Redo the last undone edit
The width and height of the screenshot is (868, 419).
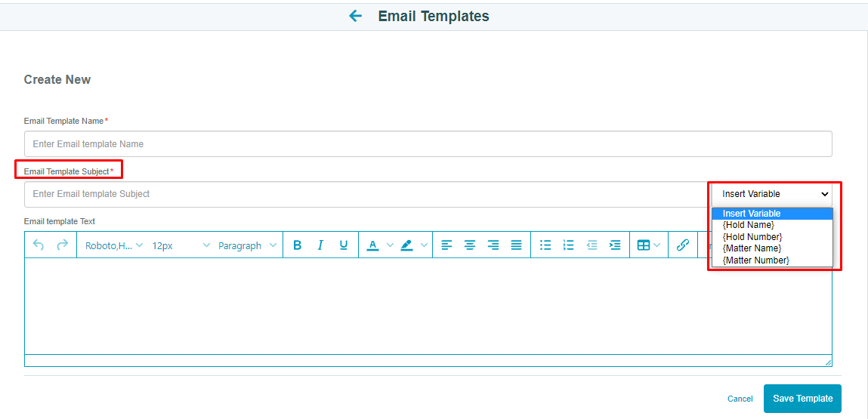63,245
